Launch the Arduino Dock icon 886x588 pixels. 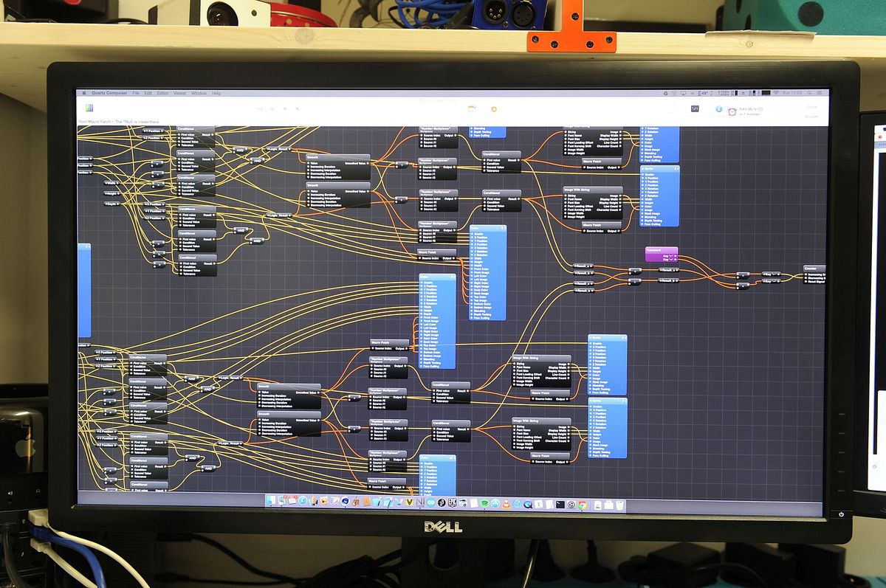coord(430,503)
